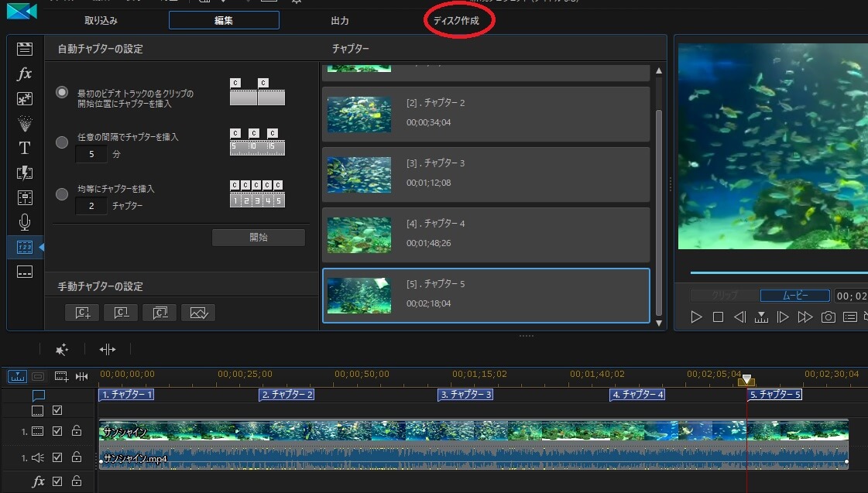Screen dimensions: 868x493
Task: Click the set chapter thumbnail icon
Action: 198,313
